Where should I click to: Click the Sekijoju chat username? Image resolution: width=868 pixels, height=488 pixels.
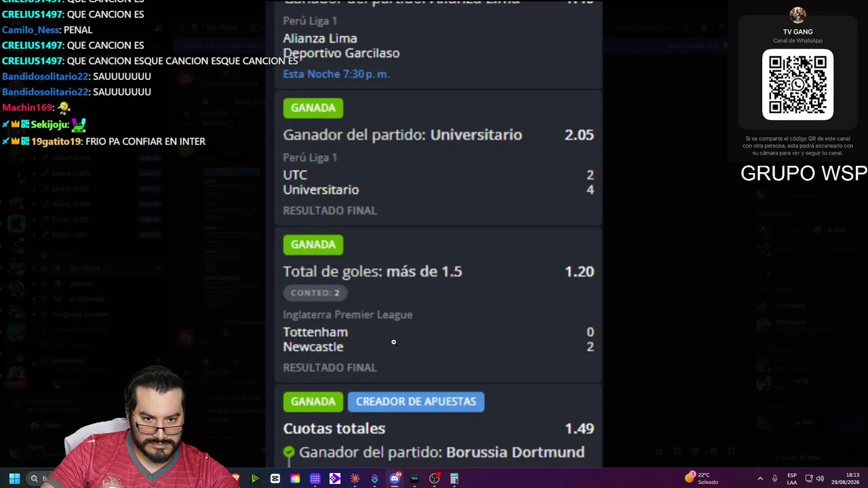50,125
